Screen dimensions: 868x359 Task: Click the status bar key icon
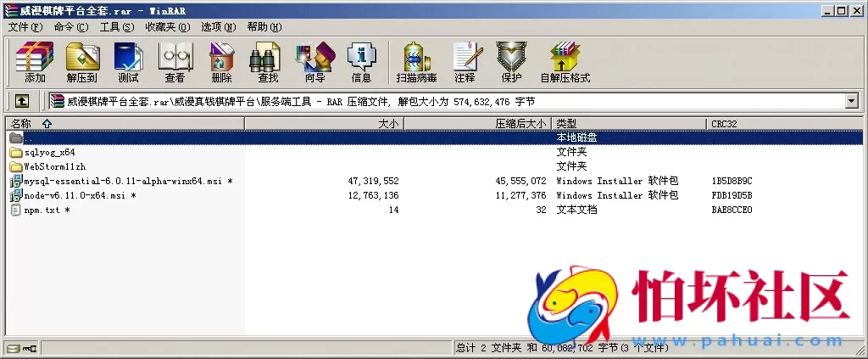29,348
